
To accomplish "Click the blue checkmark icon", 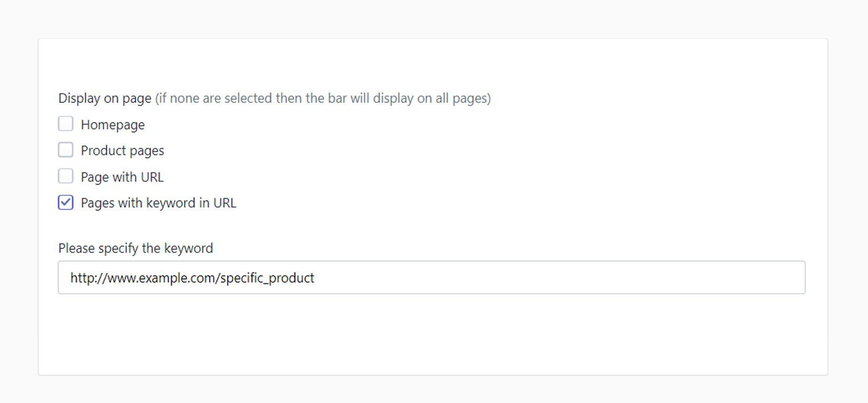I will tap(66, 202).
